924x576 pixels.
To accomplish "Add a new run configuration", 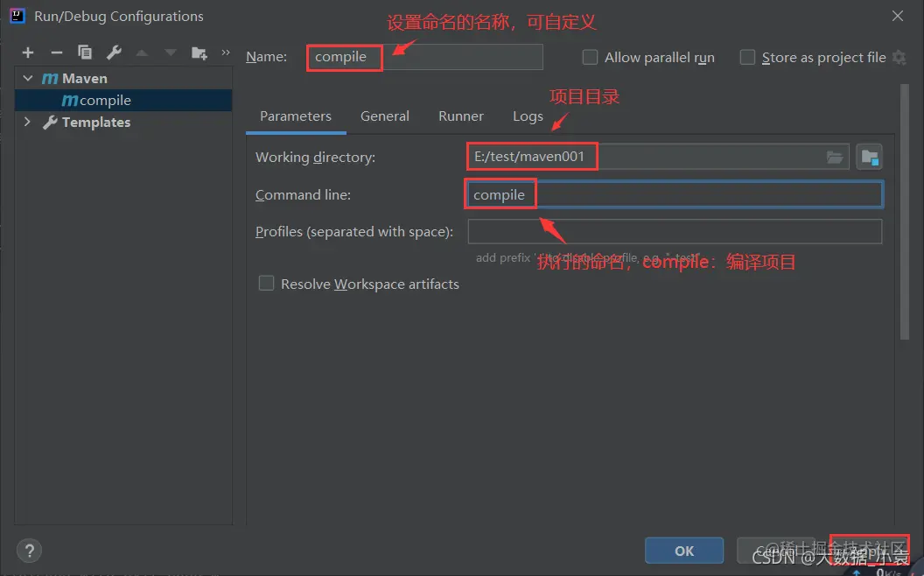I will 27,52.
